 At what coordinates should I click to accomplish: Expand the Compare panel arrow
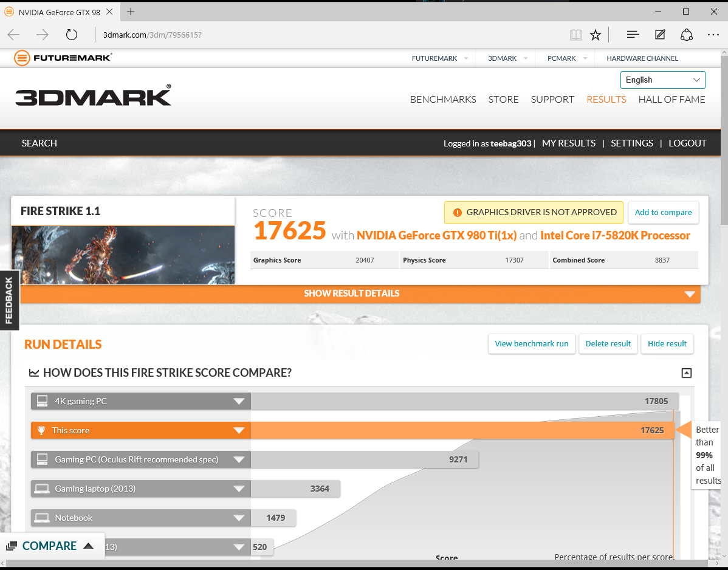(88, 546)
